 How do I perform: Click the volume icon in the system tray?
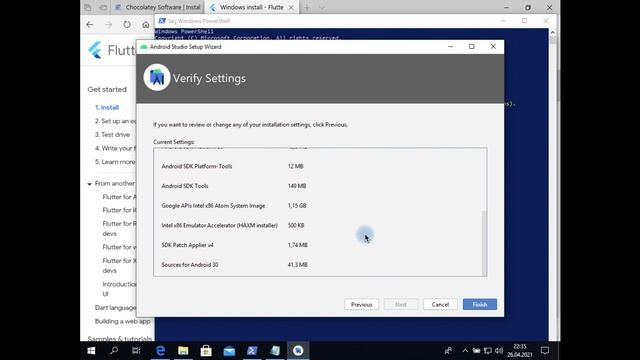point(499,351)
